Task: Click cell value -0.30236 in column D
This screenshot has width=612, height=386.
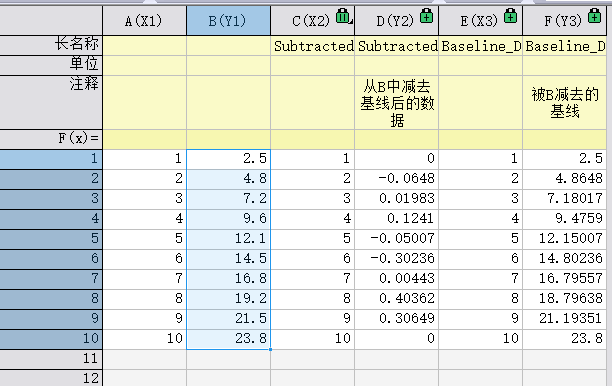Action: click(397, 259)
